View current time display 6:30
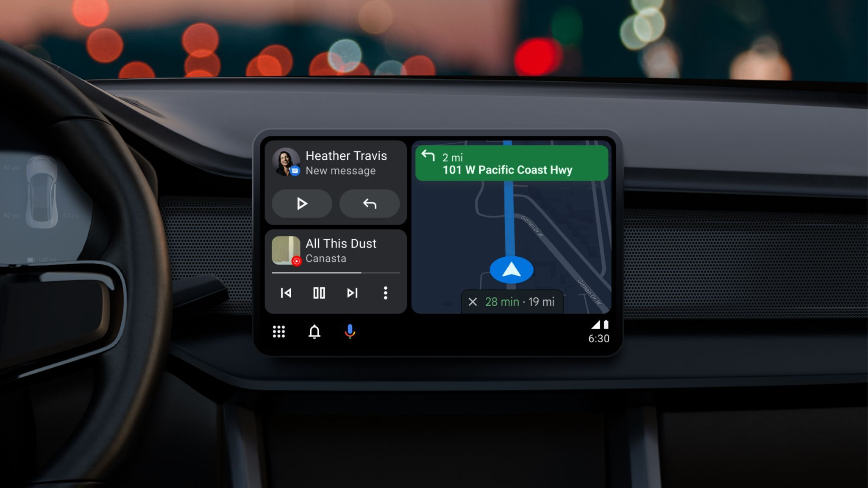The image size is (868, 488). pyautogui.click(x=598, y=338)
